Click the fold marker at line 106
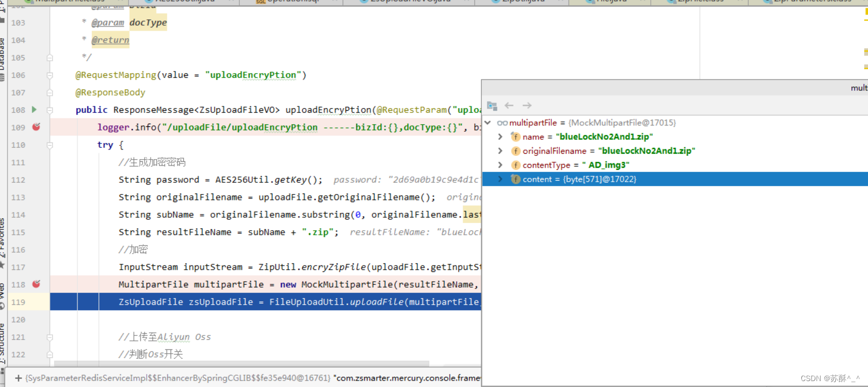The image size is (868, 387). (x=49, y=75)
